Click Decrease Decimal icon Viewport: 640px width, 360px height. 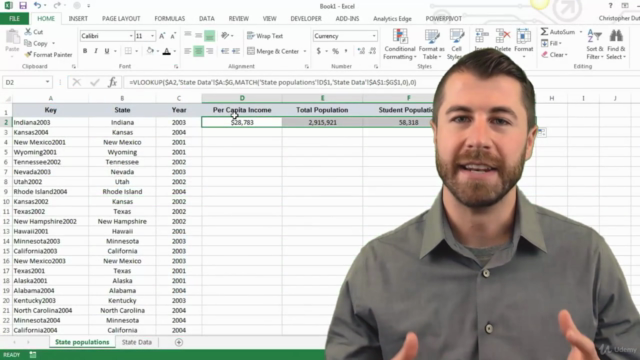tap(372, 51)
